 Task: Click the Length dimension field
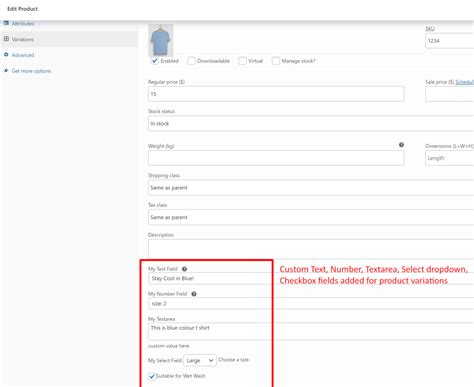tap(449, 158)
